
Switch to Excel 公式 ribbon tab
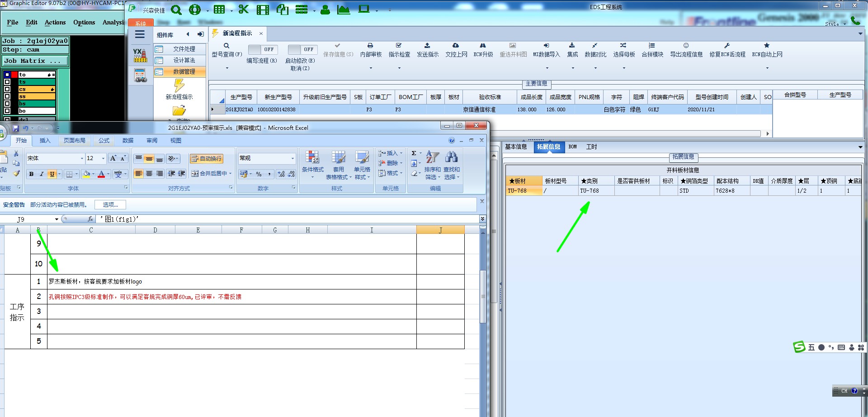pyautogui.click(x=104, y=141)
